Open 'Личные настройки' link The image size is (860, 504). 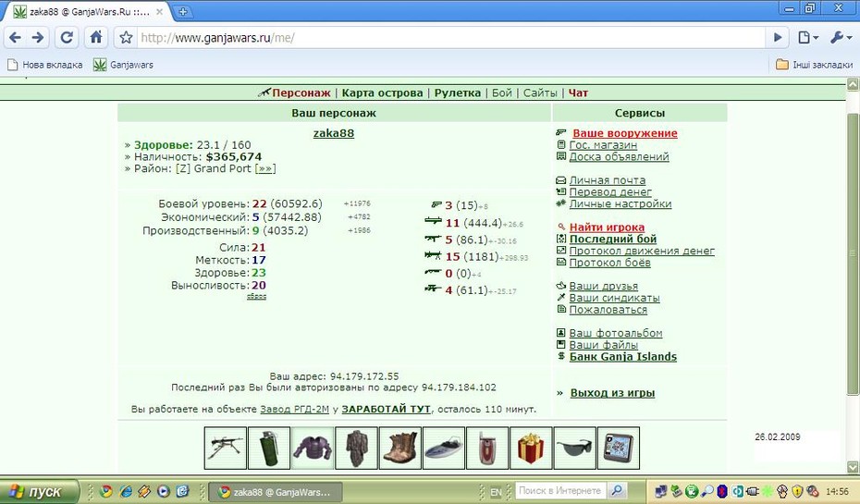point(620,203)
